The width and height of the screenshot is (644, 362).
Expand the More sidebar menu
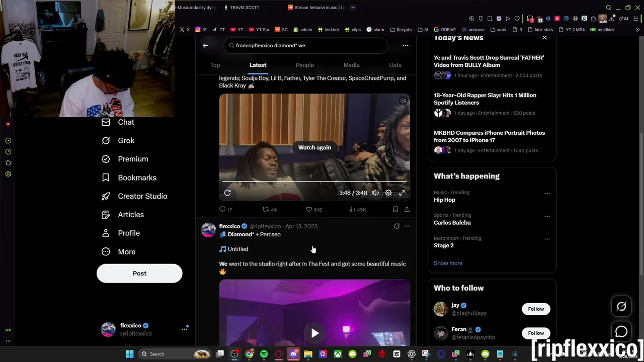click(119, 252)
